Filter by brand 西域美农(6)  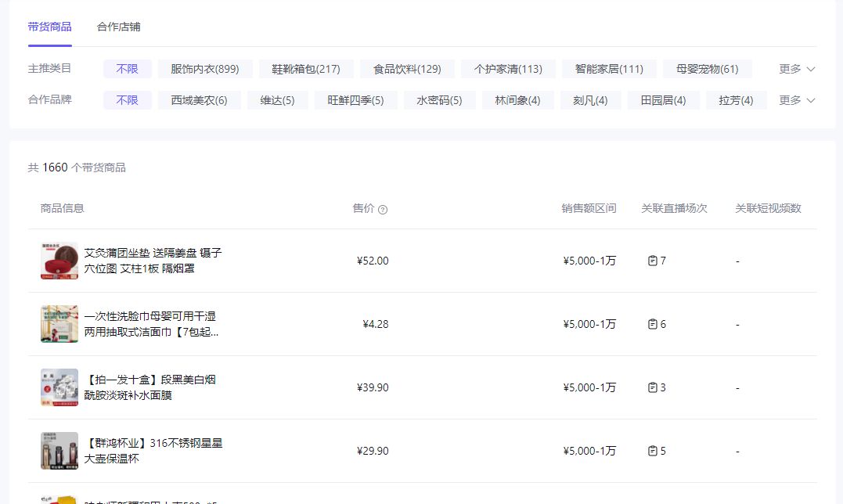200,100
